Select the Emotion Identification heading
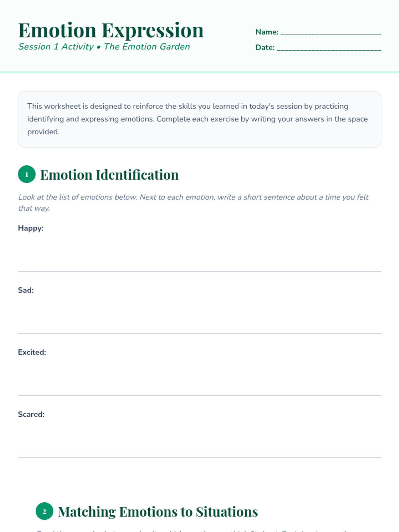 click(109, 175)
